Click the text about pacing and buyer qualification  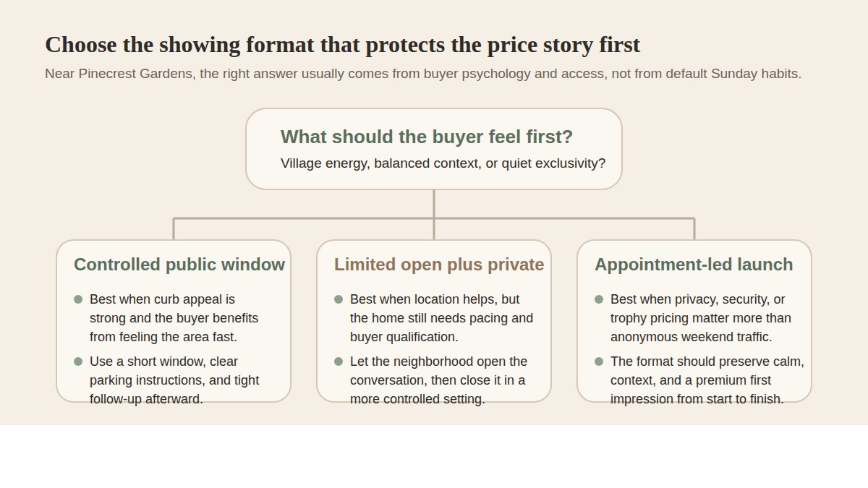[441, 318]
